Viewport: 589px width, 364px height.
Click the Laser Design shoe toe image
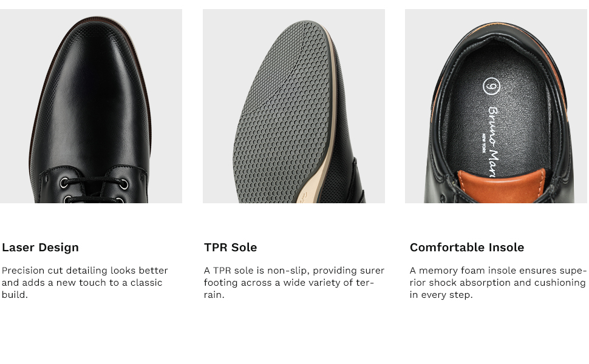(91, 106)
